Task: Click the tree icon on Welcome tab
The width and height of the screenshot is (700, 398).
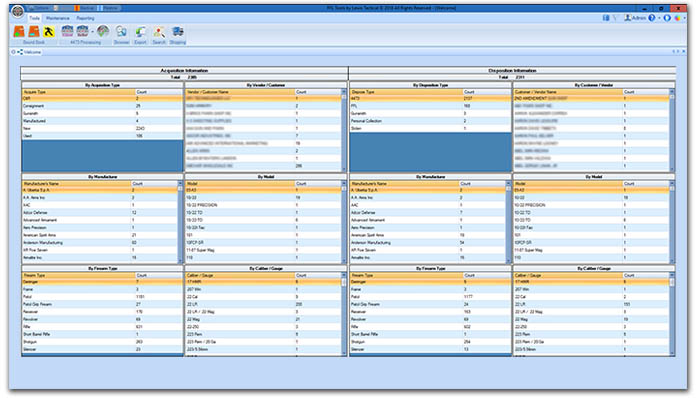Action: (x=20, y=52)
